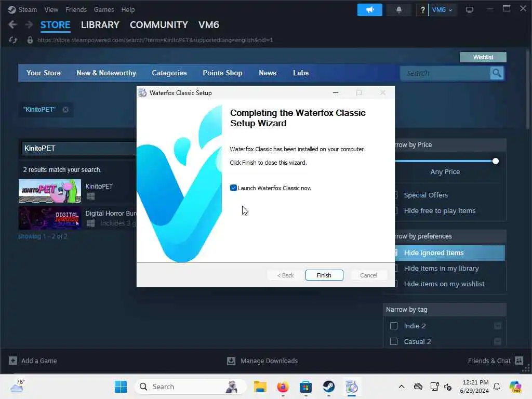This screenshot has height=399, width=532.
Task: Open the VM6 profile tab
Action: point(209,25)
